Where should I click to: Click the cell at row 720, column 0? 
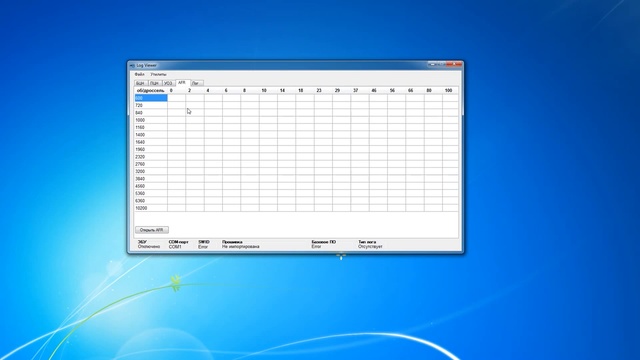(176, 105)
